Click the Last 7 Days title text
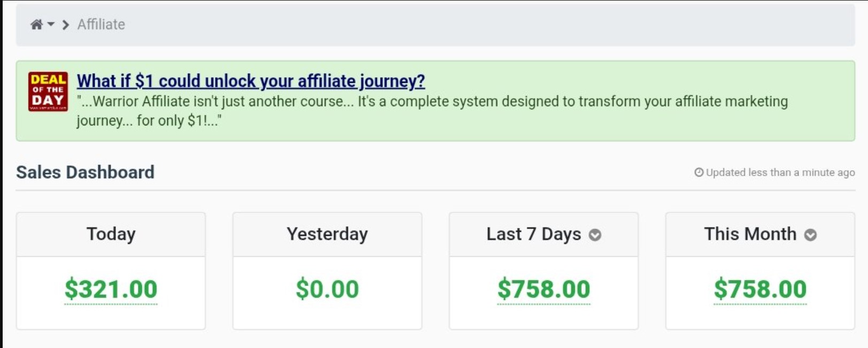 [x=533, y=234]
